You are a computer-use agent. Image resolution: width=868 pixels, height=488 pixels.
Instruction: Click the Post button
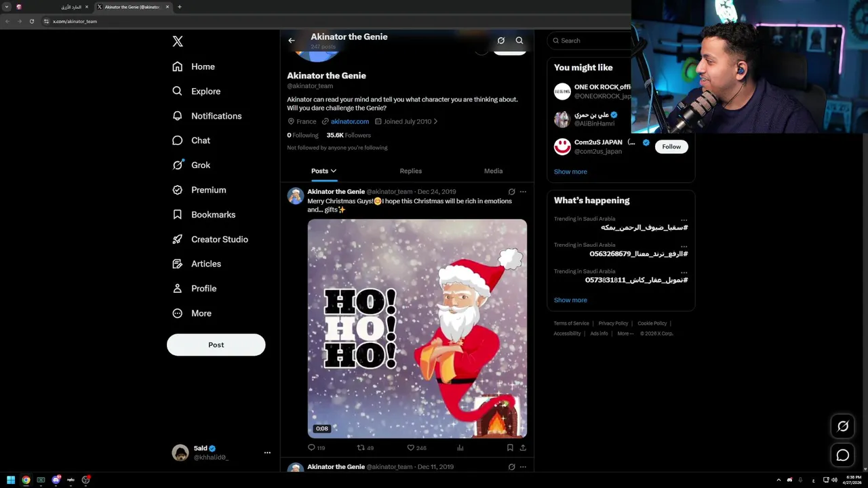(x=216, y=345)
